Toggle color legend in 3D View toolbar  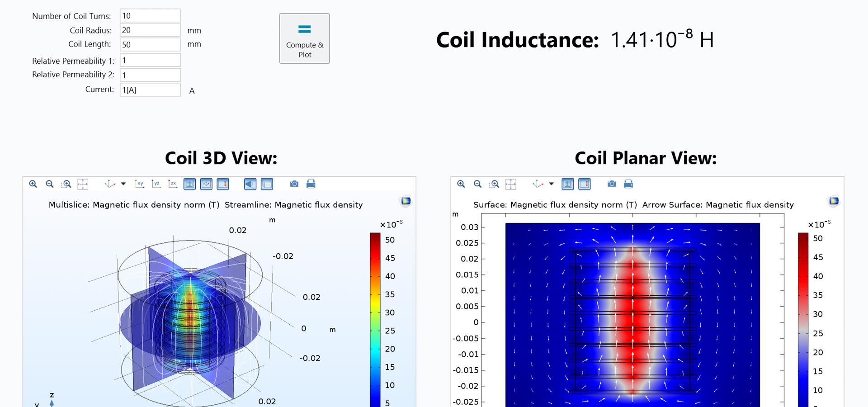tap(223, 184)
